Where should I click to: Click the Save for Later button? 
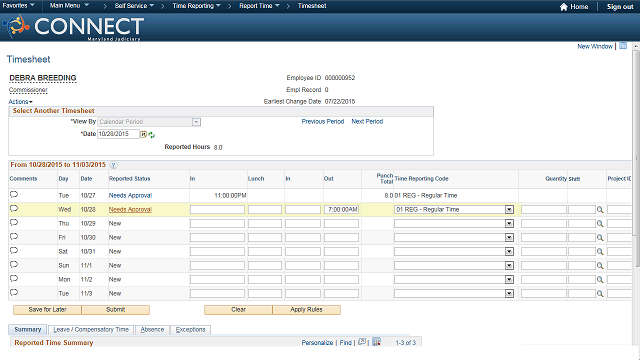(47, 310)
